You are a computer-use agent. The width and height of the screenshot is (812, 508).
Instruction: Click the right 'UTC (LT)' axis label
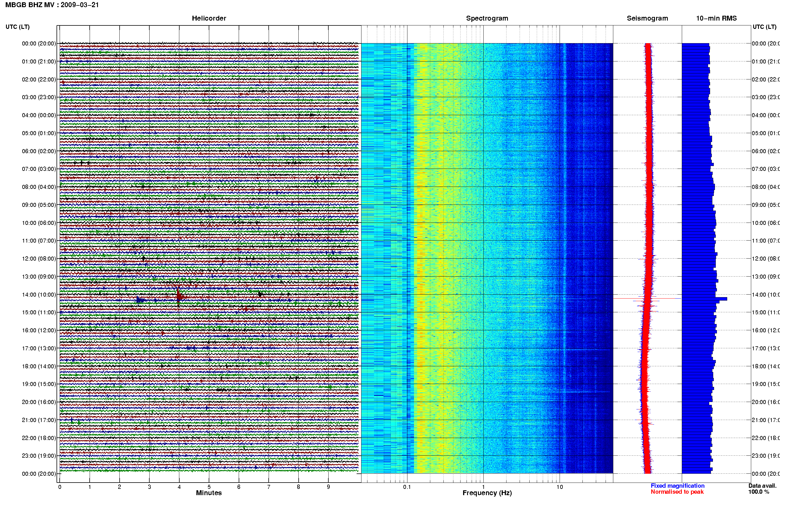point(764,27)
